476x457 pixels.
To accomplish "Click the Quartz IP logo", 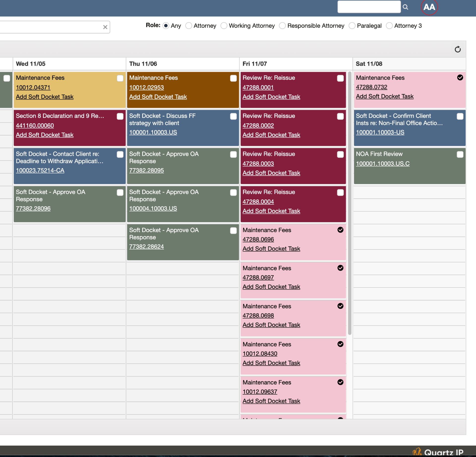I will tap(438, 452).
